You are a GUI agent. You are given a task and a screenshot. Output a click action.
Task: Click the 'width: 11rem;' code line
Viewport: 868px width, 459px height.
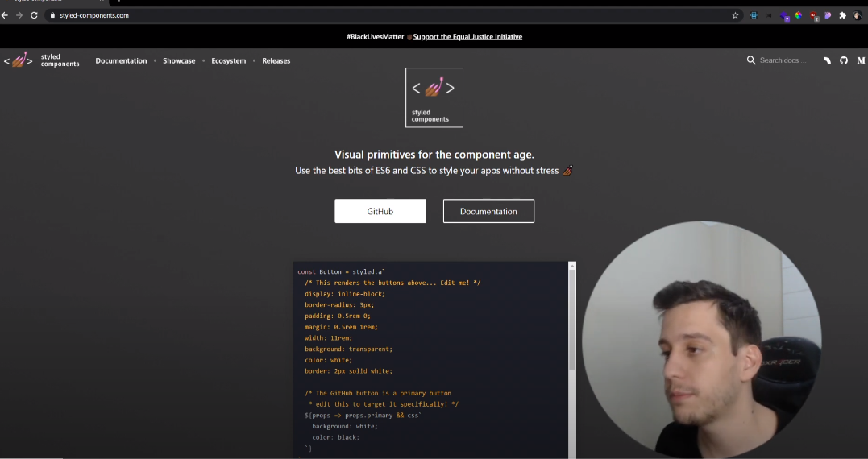coord(328,338)
